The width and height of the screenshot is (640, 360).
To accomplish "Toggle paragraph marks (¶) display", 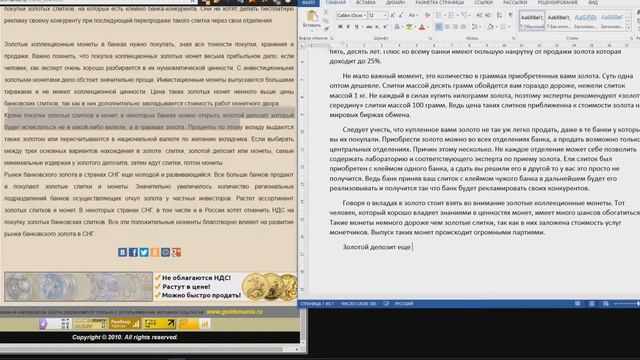I will [x=511, y=16].
